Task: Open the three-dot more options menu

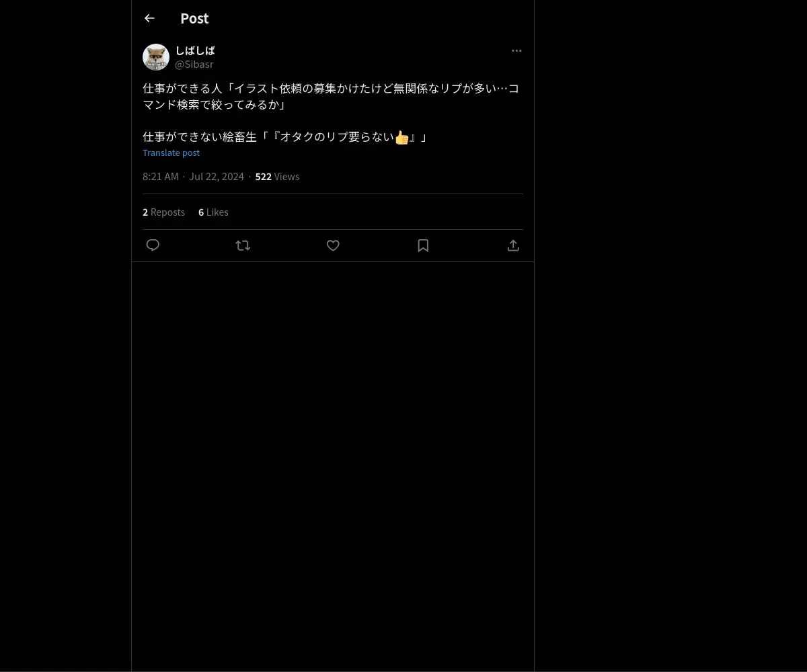Action: coord(516,50)
